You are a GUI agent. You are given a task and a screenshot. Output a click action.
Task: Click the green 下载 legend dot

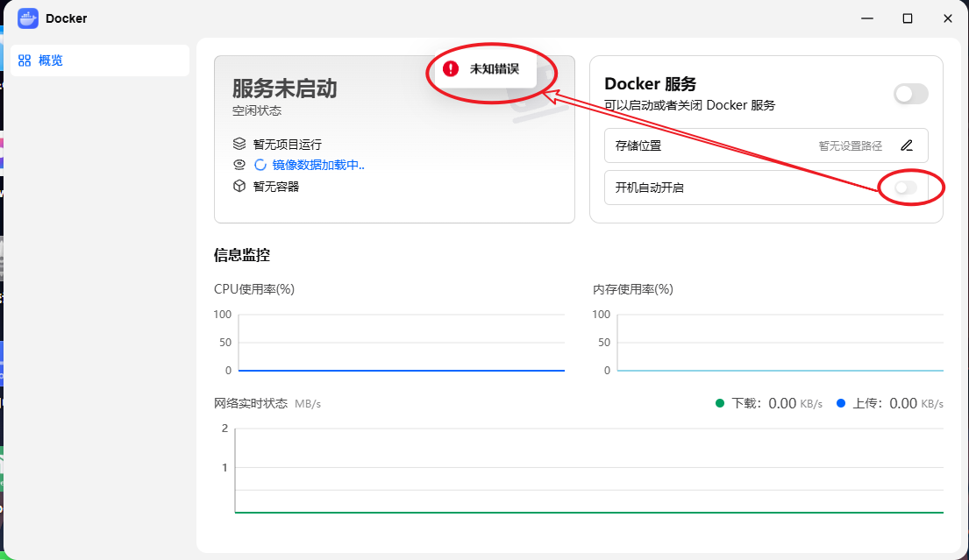719,403
